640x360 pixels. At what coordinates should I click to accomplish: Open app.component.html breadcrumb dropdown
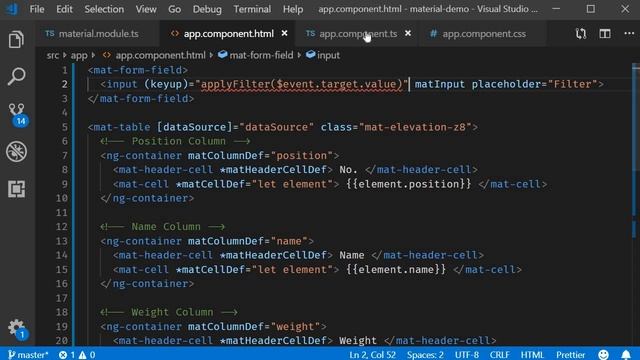pyautogui.click(x=154, y=55)
